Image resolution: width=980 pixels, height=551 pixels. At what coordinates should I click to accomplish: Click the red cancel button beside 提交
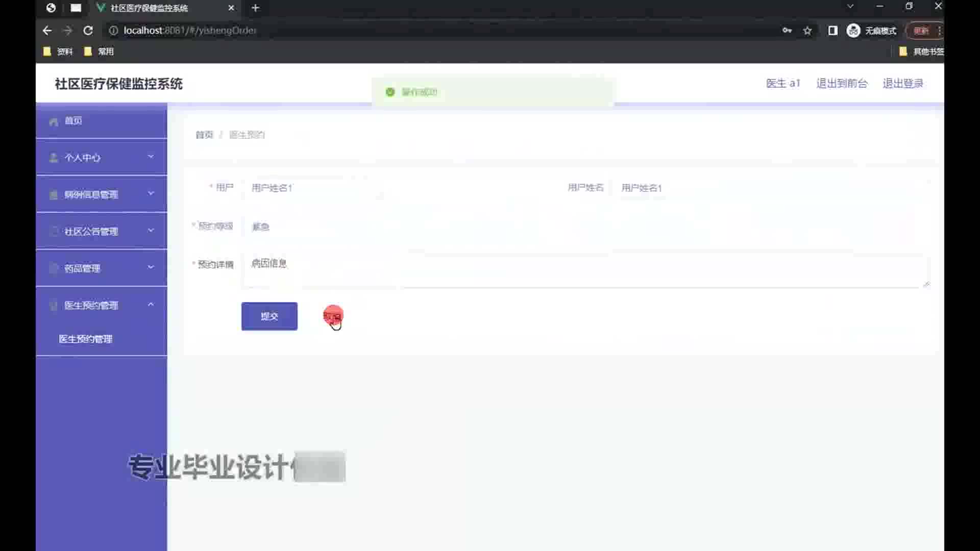click(x=333, y=316)
